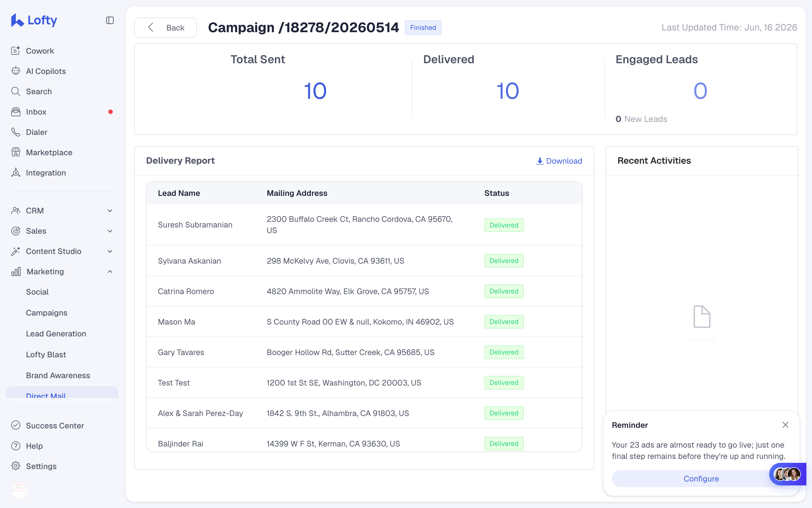812x508 pixels.
Task: Expand the Sales menu chevron
Action: [x=110, y=231]
